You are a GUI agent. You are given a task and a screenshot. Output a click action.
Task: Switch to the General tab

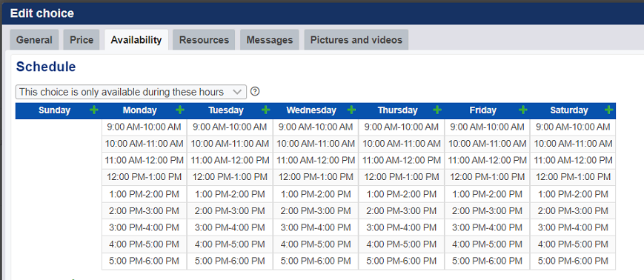click(34, 40)
